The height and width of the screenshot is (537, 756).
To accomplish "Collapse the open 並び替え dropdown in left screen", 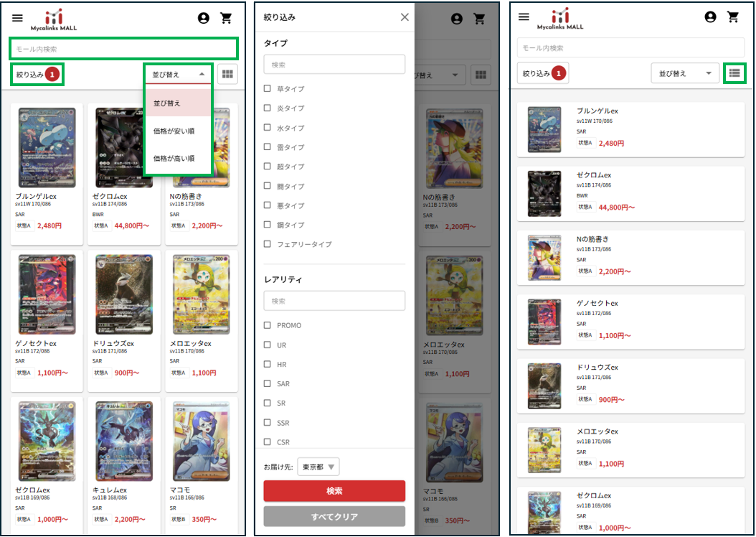I will click(179, 74).
